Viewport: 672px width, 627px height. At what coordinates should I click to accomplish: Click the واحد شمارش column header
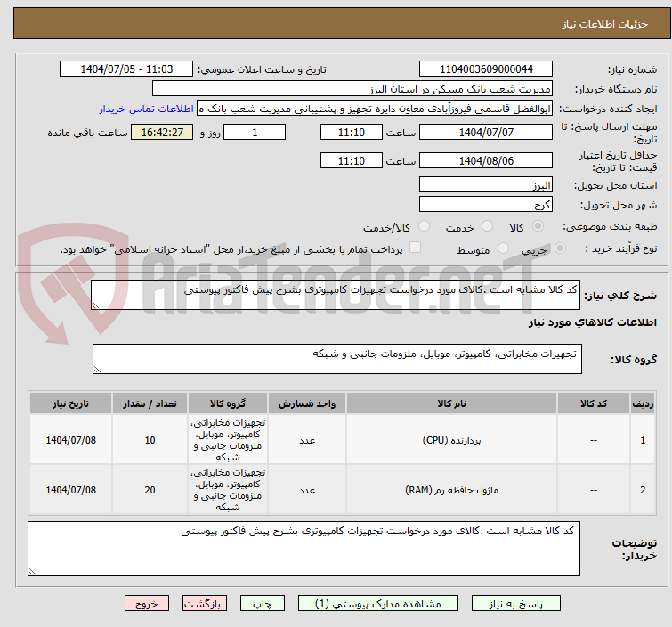tap(307, 403)
